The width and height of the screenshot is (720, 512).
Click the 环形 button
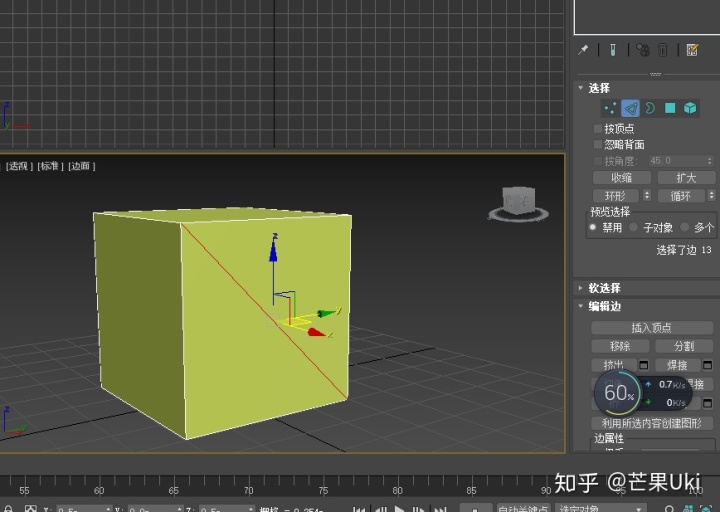pos(615,196)
